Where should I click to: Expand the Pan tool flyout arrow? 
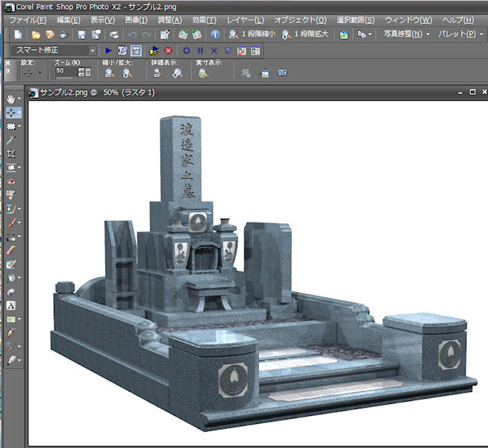coord(19,99)
